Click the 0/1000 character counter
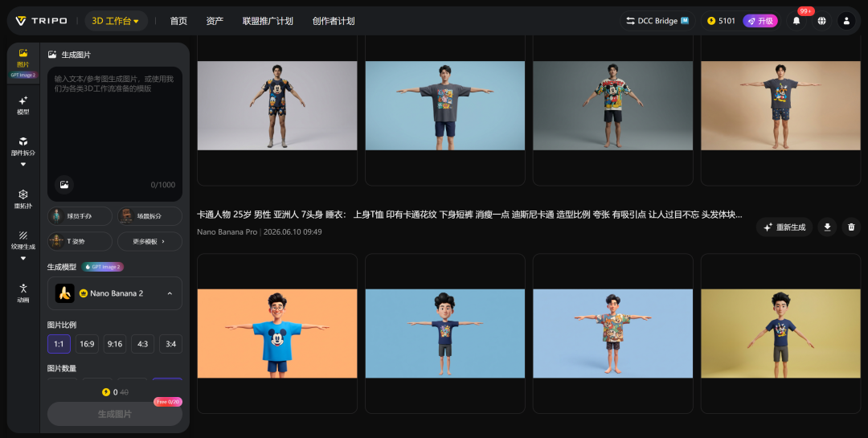 click(162, 185)
